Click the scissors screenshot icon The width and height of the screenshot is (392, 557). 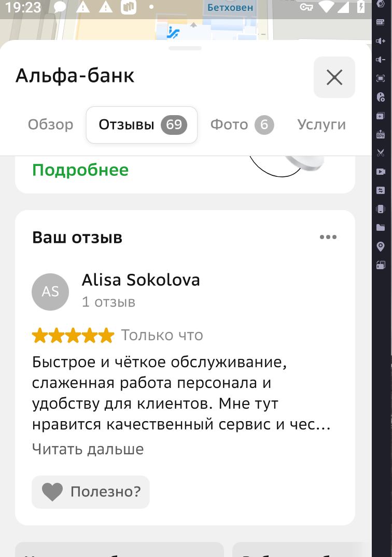381,153
